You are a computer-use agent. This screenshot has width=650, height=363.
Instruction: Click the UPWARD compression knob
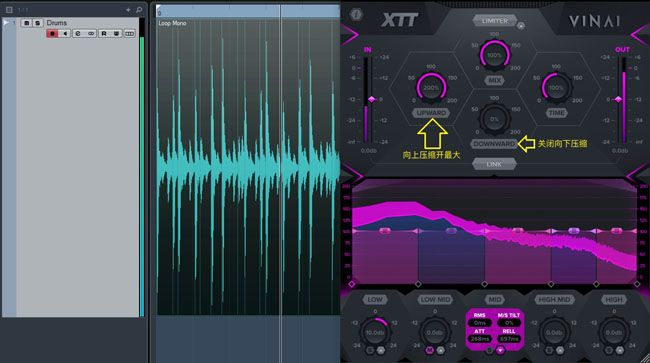click(431, 88)
